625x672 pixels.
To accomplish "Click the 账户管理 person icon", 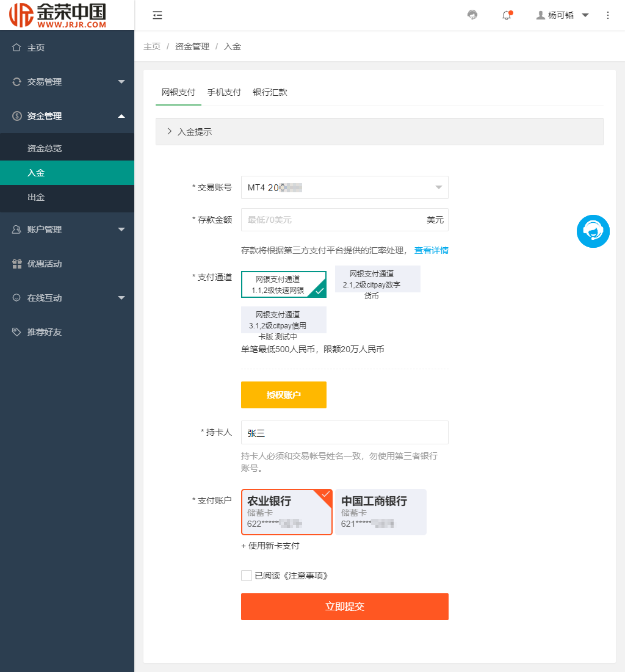I will tap(16, 229).
